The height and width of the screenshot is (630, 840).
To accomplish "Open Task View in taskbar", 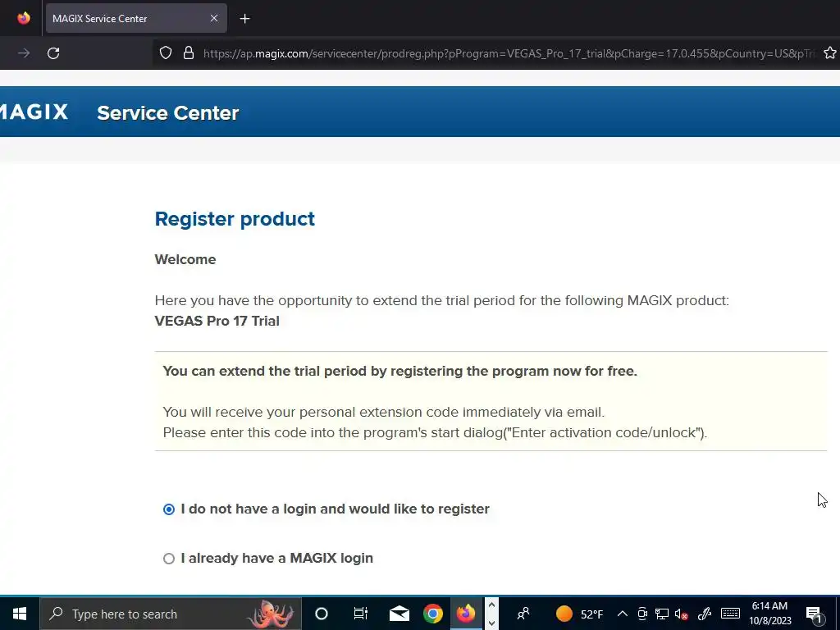I will coord(361,614).
